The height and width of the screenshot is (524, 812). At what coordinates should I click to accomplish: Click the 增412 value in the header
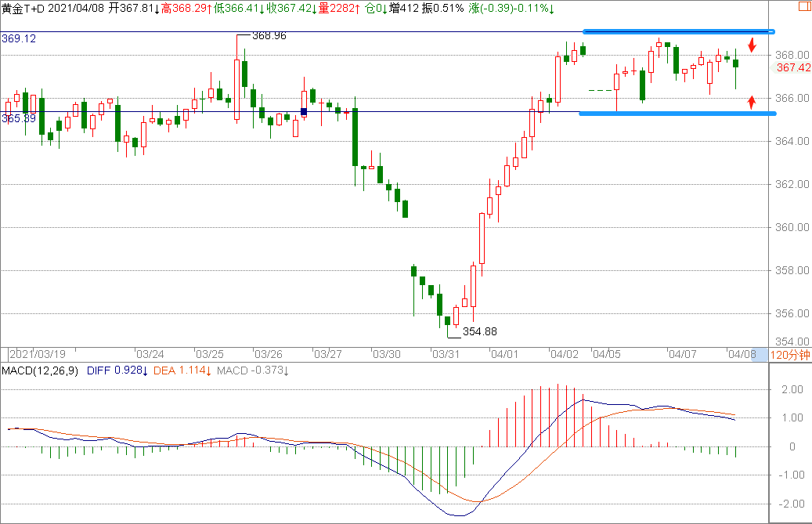click(x=403, y=9)
